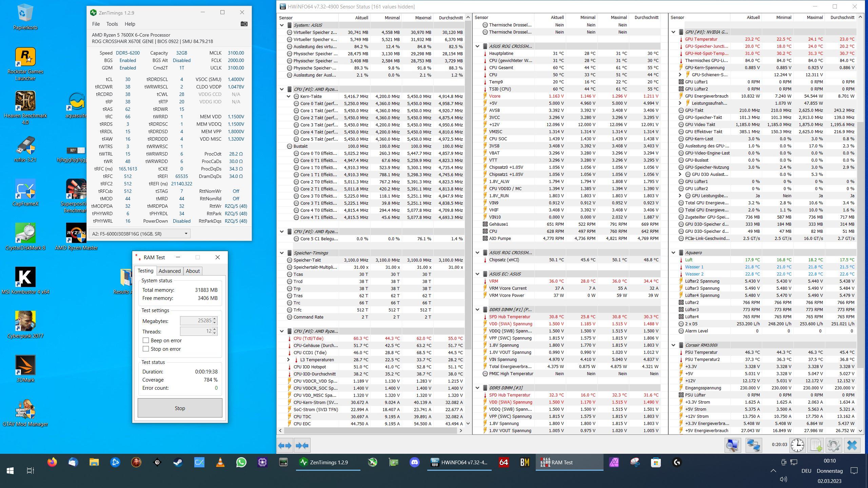Click the Megabytes stepper up arrow

pyautogui.click(x=215, y=319)
